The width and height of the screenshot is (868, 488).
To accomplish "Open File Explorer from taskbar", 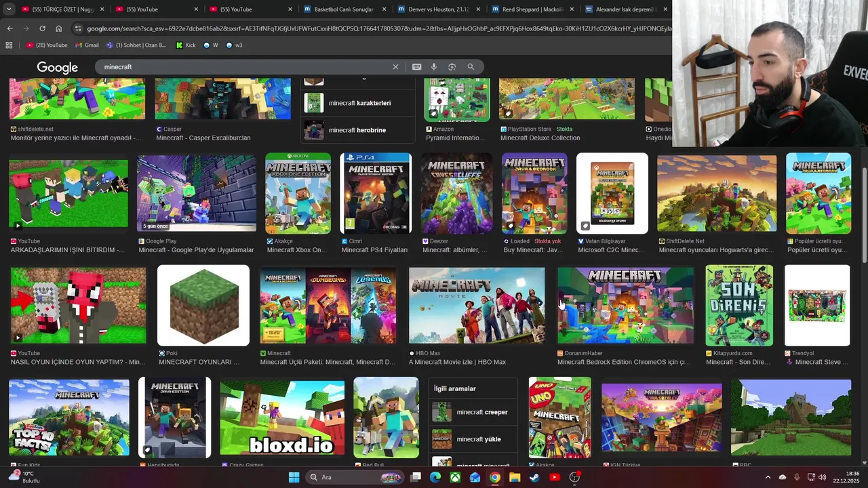I will click(x=515, y=477).
